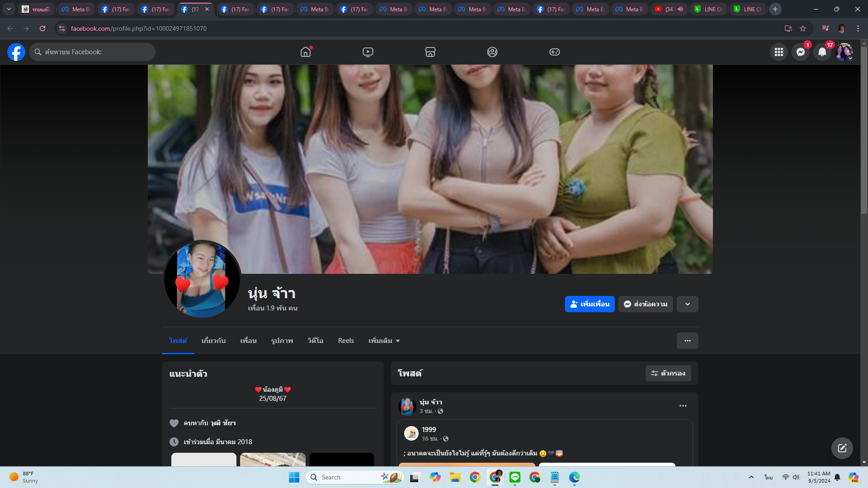
Task: Switch to the Reels tab
Action: tap(346, 341)
